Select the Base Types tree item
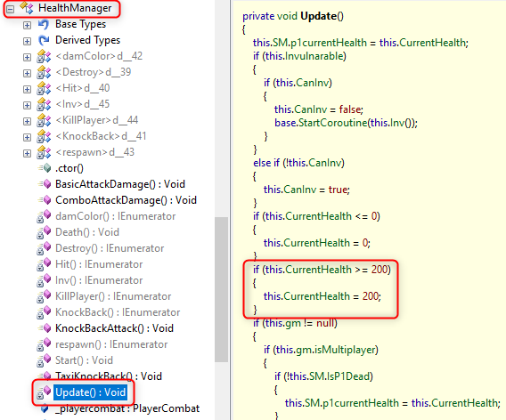Image resolution: width=506 pixels, height=420 pixels. tap(81, 24)
